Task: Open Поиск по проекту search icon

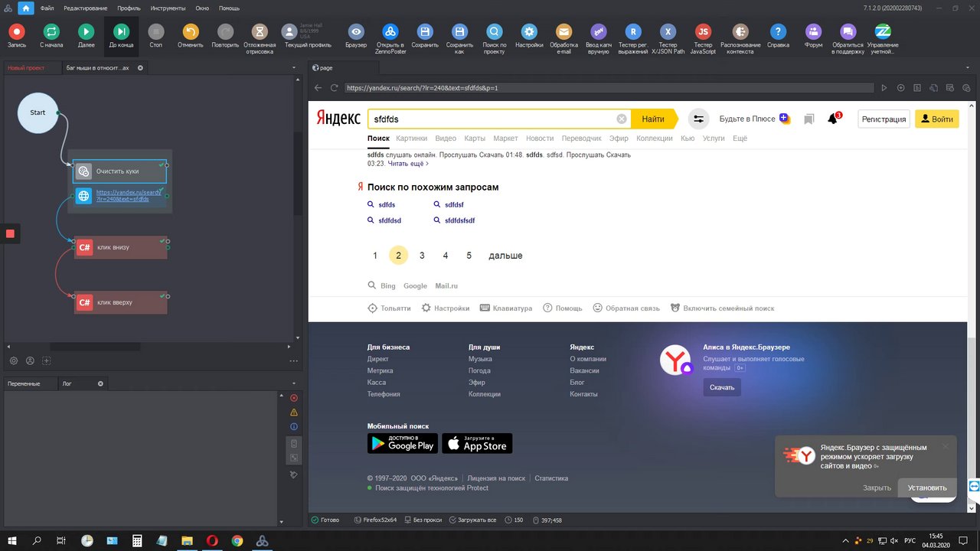Action: pyautogui.click(x=495, y=32)
